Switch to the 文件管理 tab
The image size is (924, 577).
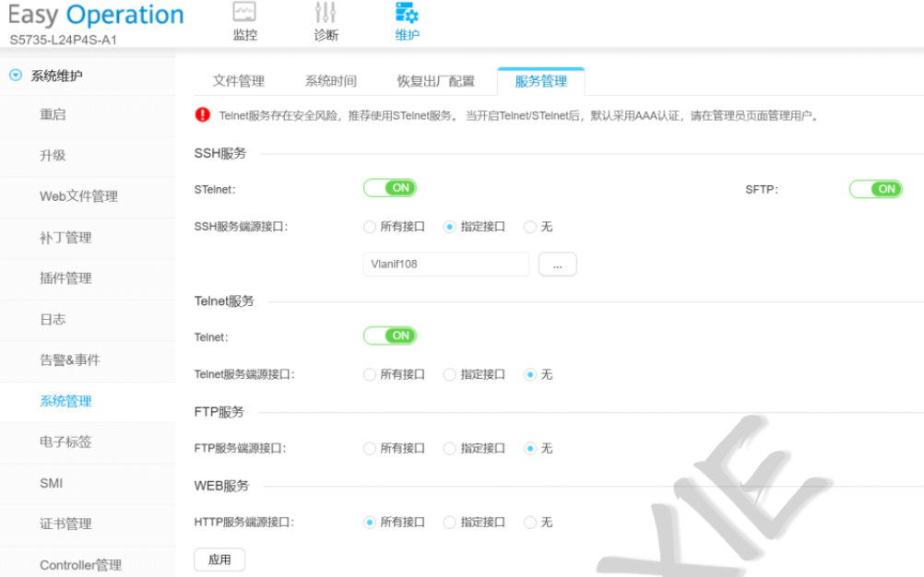238,81
